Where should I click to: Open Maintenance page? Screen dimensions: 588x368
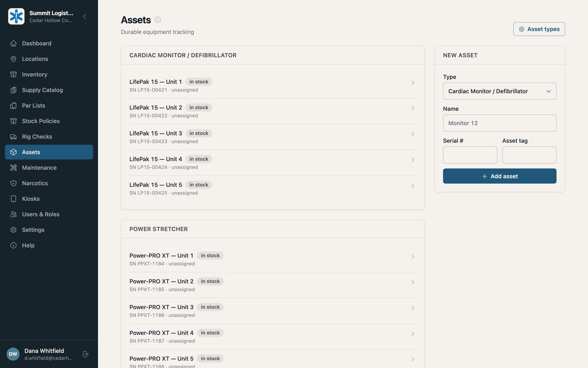[x=49, y=168]
